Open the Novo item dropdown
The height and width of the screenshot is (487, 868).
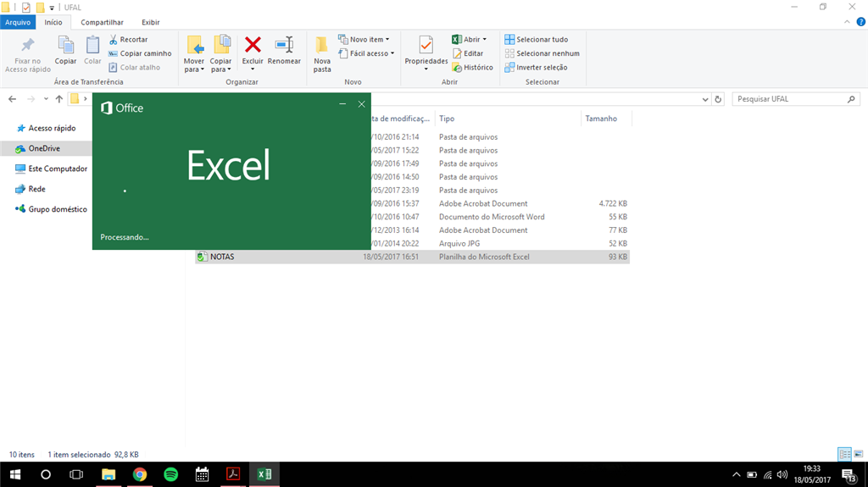(364, 39)
